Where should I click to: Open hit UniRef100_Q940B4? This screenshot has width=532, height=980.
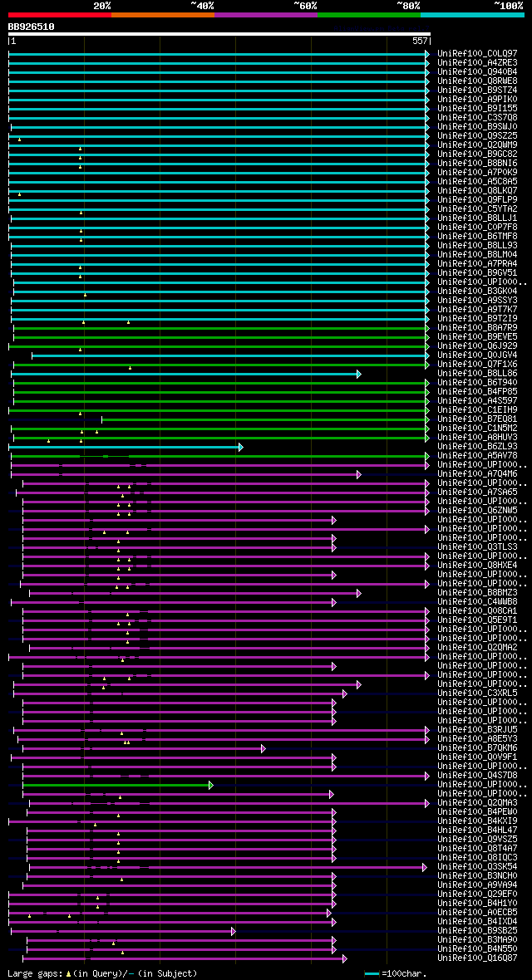[477, 71]
